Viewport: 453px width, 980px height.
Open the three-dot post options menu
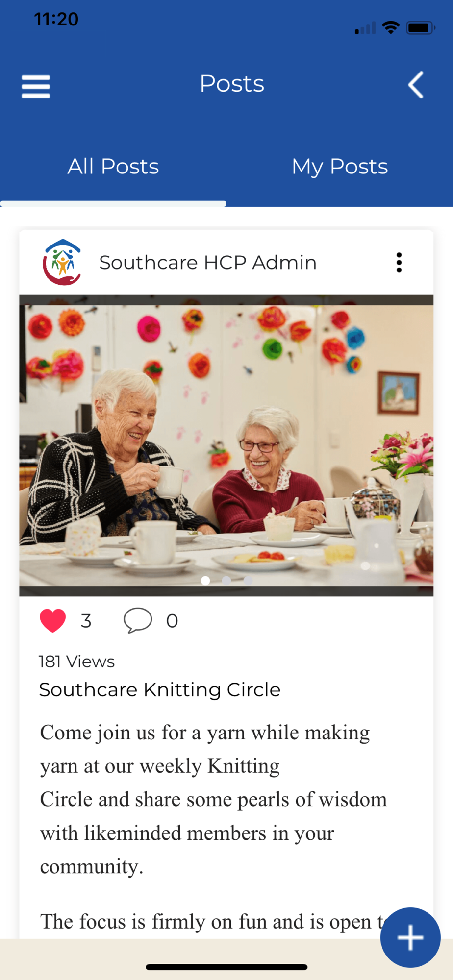(x=399, y=263)
